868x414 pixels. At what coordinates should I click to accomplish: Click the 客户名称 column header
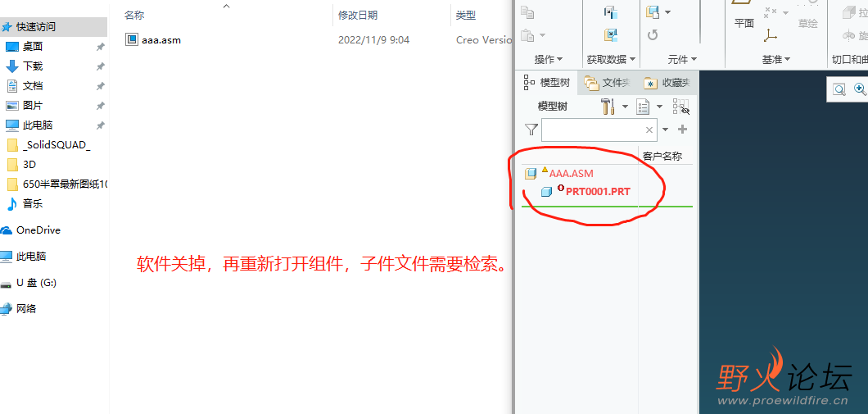pyautogui.click(x=662, y=157)
